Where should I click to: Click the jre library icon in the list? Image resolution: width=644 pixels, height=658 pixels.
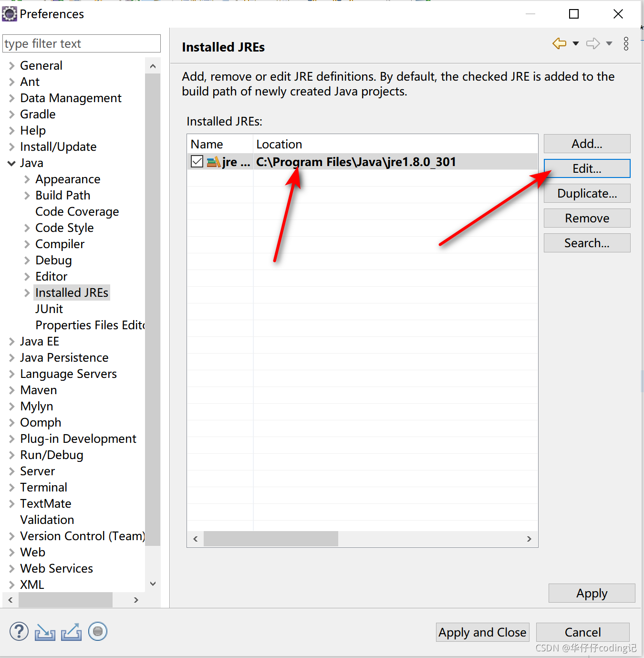click(x=214, y=162)
